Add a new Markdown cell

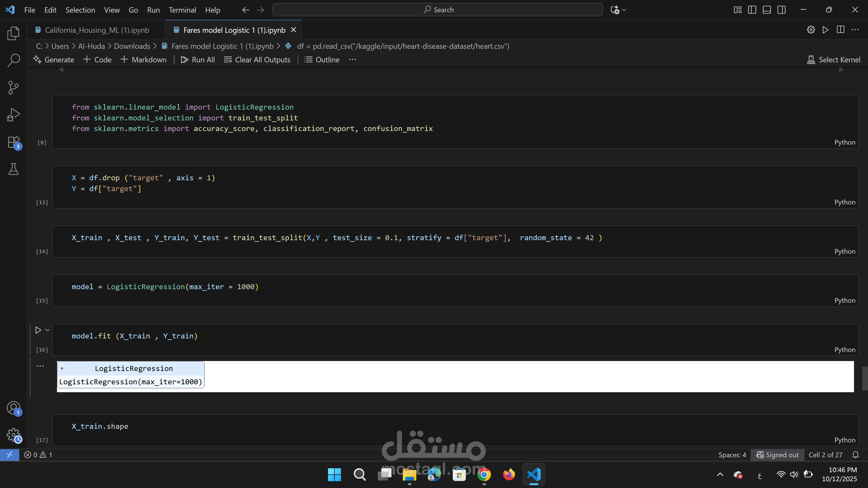tap(144, 60)
